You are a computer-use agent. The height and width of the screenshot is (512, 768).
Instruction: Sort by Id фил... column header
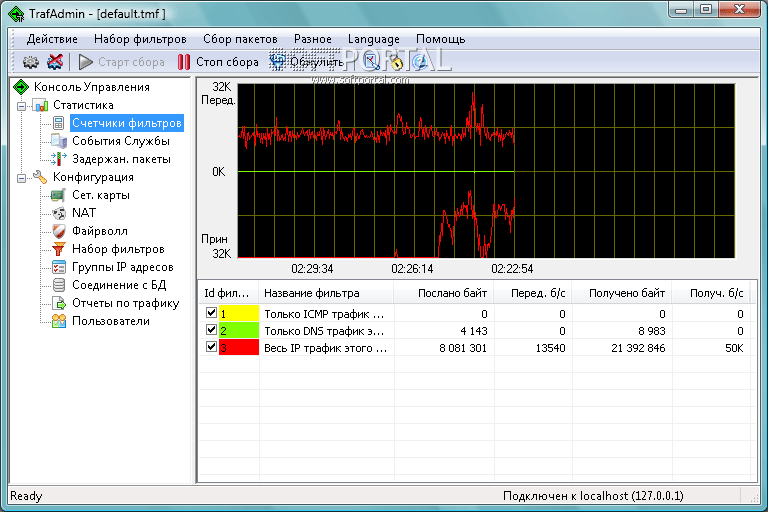pos(228,293)
